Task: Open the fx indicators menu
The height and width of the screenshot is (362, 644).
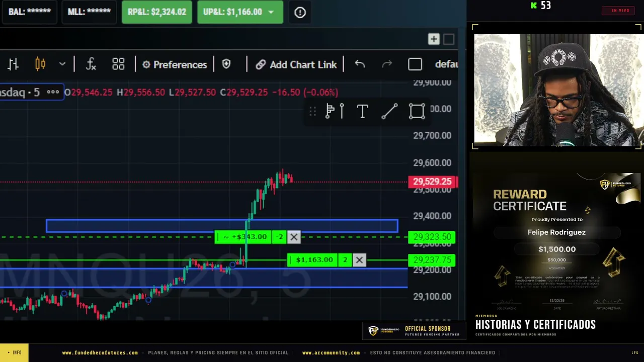Action: (91, 64)
